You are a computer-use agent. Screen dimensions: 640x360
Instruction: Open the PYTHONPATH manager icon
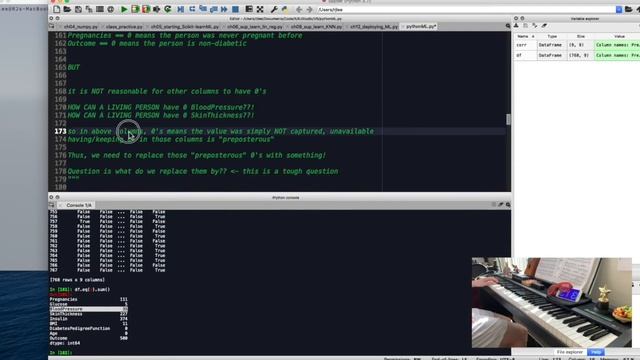point(284,9)
